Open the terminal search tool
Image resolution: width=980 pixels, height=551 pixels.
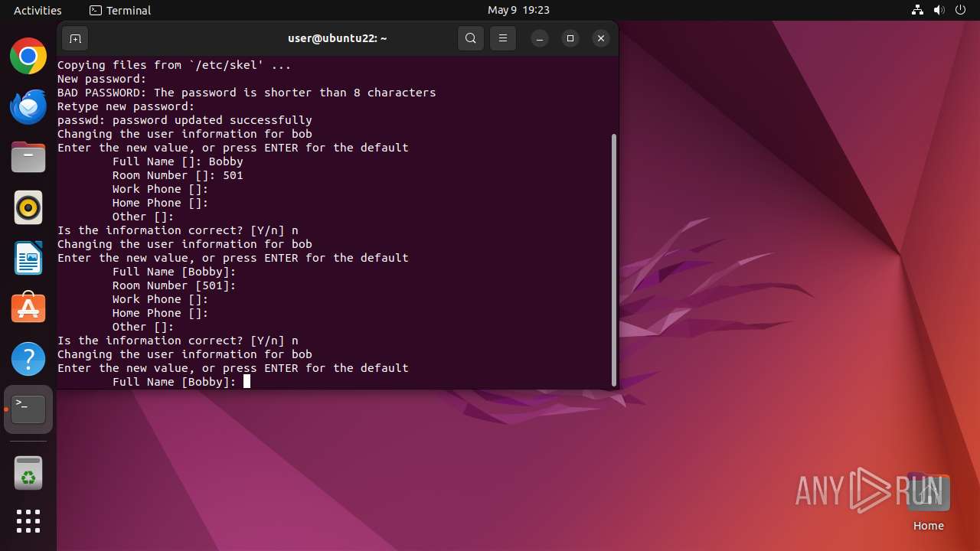[x=471, y=38]
